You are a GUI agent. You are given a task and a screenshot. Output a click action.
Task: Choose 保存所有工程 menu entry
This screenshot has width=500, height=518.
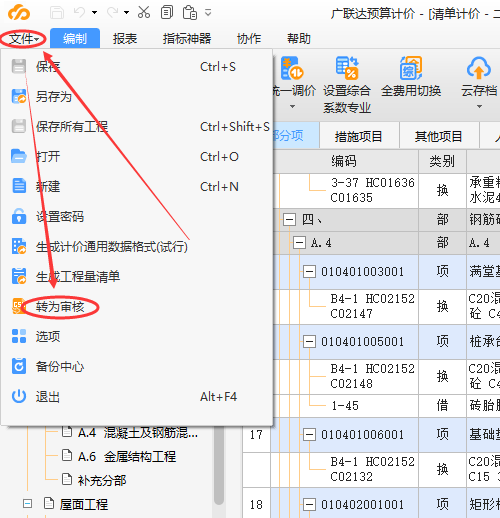click(137, 127)
